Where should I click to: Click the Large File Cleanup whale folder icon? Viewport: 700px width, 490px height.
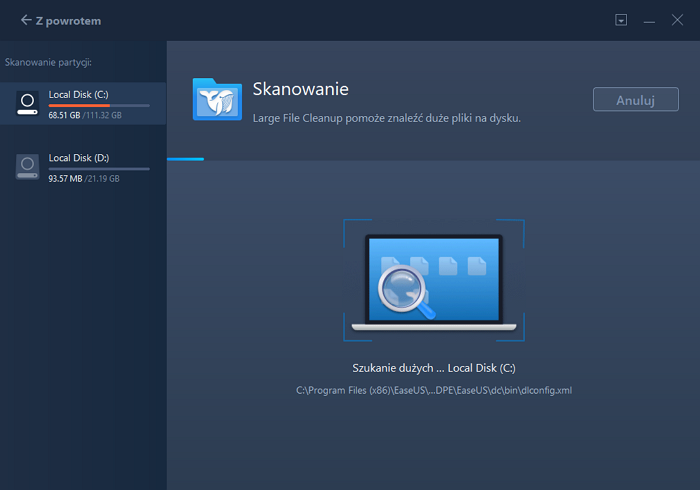(217, 100)
